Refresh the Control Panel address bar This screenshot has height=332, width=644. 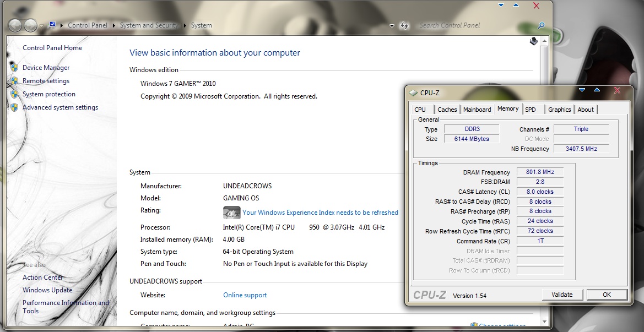pyautogui.click(x=404, y=25)
